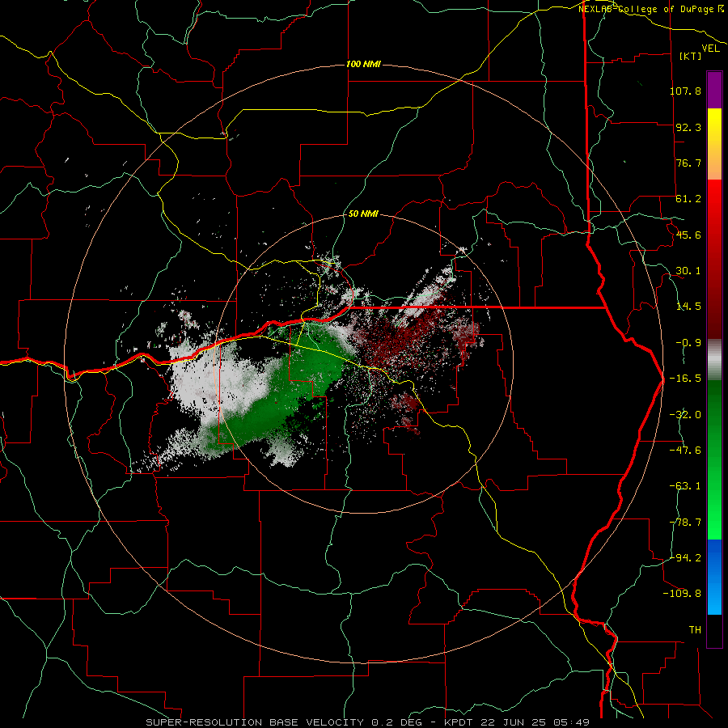
Task: Select the 107.8 scale value
Action: (x=685, y=91)
